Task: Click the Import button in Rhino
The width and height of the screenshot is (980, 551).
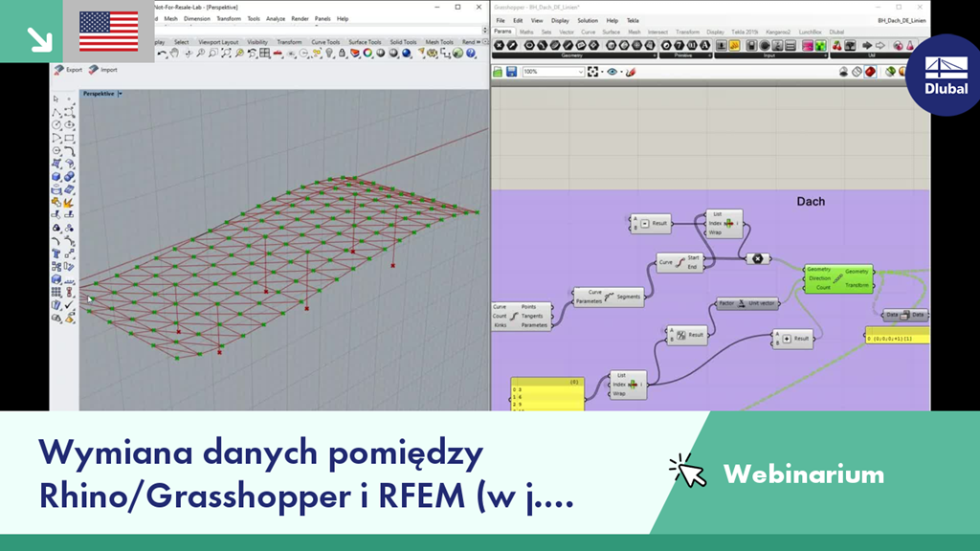Action: click(103, 69)
